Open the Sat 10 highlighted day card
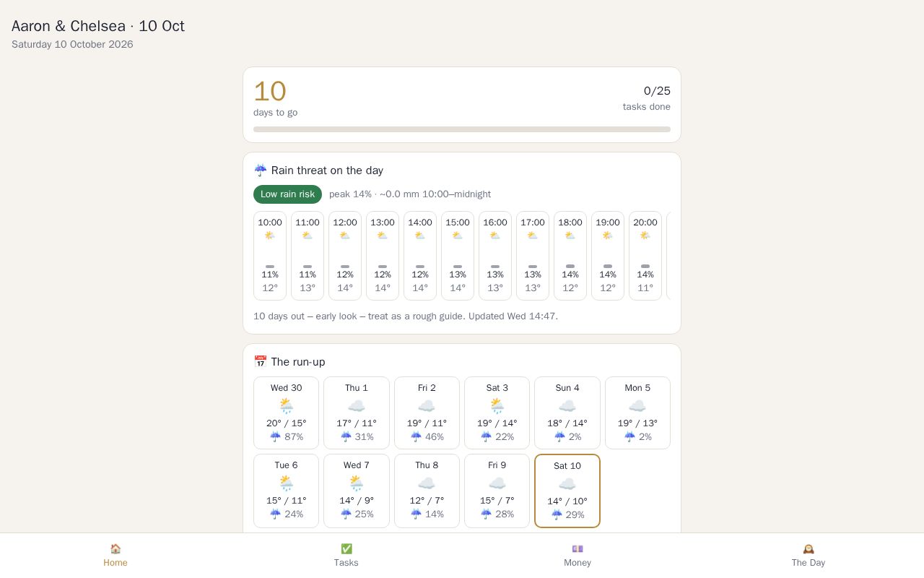This screenshot has height=578, width=924. point(567,491)
